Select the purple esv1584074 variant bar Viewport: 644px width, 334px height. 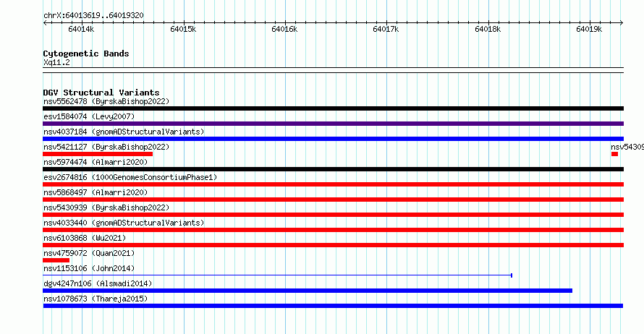pyautogui.click(x=333, y=124)
